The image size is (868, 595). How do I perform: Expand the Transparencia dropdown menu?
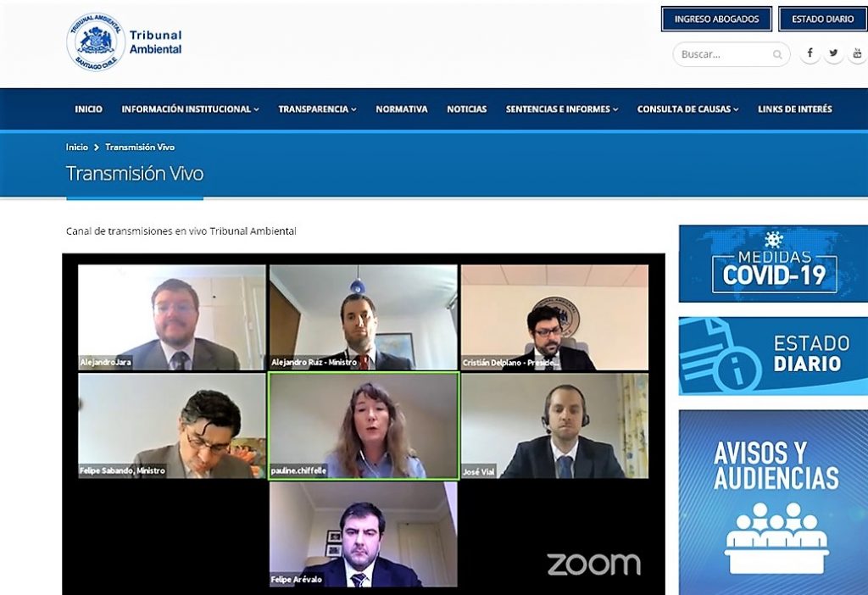click(x=317, y=109)
